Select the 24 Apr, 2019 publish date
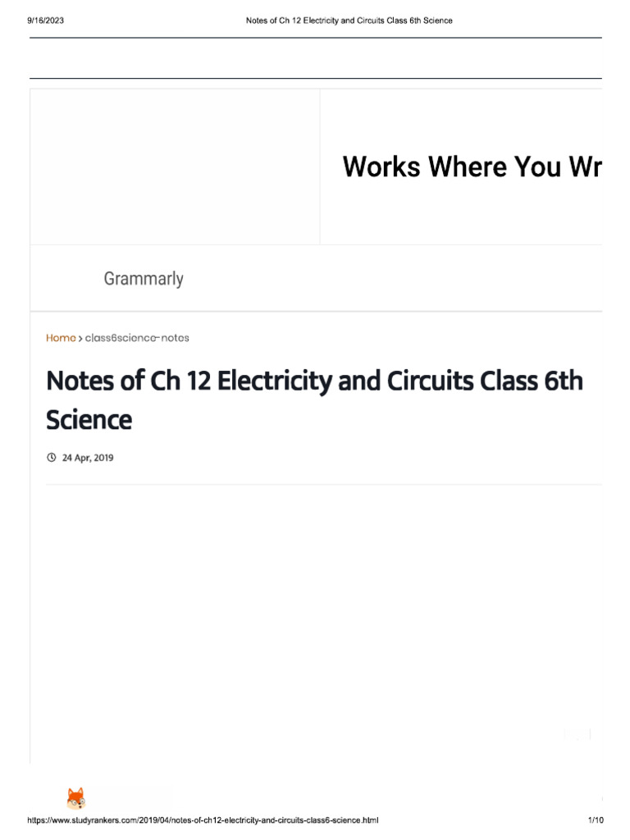 tap(88, 458)
